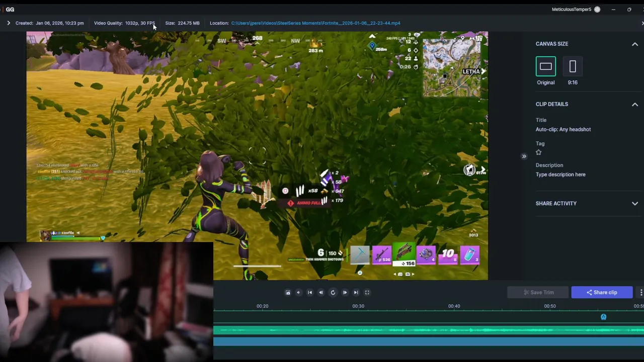Click the Size 224.75 MB text
The height and width of the screenshot is (362, 644).
[x=182, y=23]
